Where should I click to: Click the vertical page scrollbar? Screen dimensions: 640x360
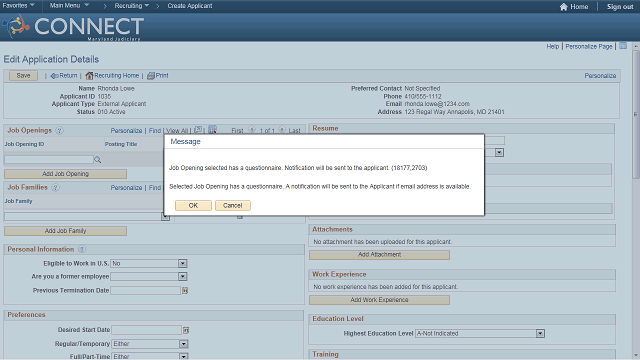coord(636,200)
